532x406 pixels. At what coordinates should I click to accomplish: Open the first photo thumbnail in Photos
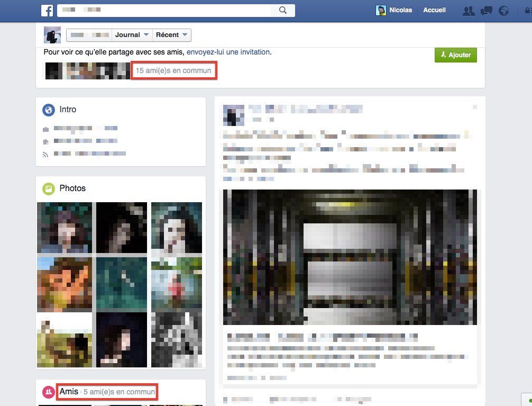65,228
